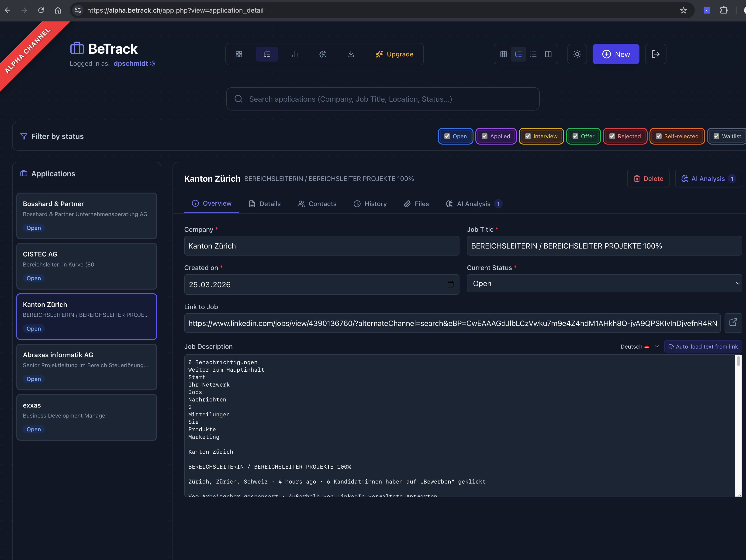Switch to dashboard grid view

pos(239,54)
